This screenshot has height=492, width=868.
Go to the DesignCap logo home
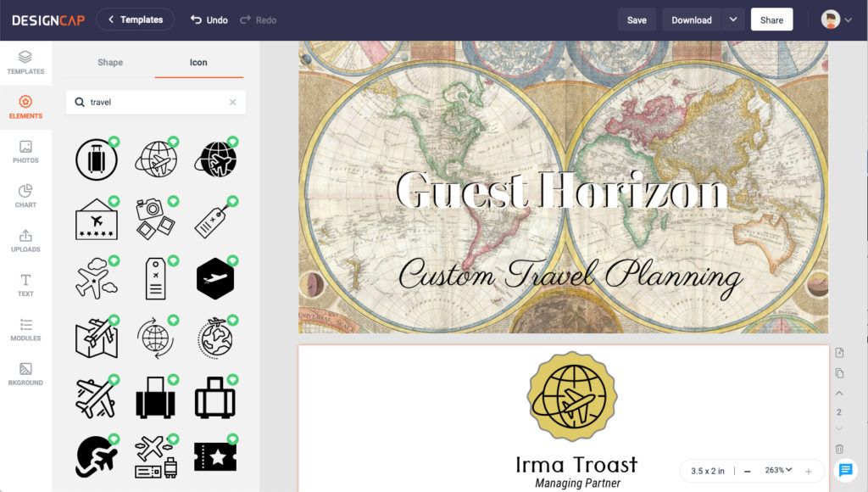pyautogui.click(x=48, y=20)
